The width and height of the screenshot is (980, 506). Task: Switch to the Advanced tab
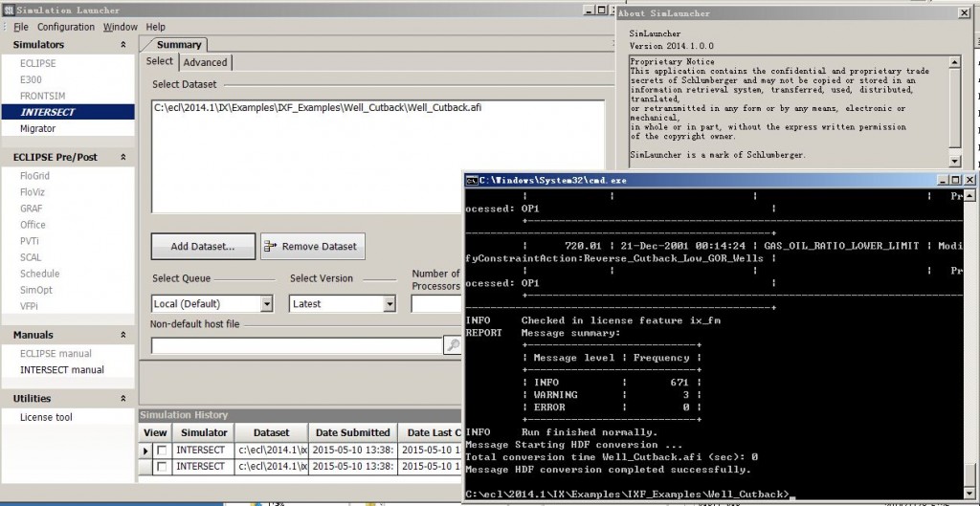(x=205, y=62)
